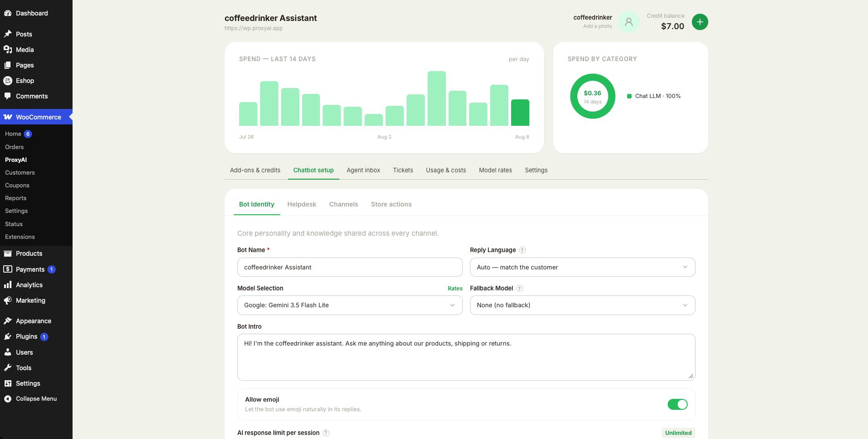This screenshot has width=868, height=439.
Task: Click the Products icon in sidebar
Action: (8, 253)
